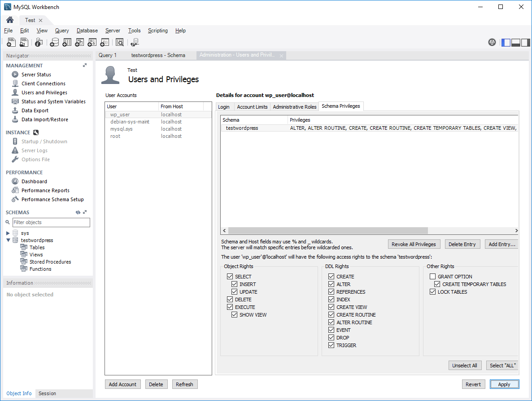Click the Apply button

click(x=504, y=384)
